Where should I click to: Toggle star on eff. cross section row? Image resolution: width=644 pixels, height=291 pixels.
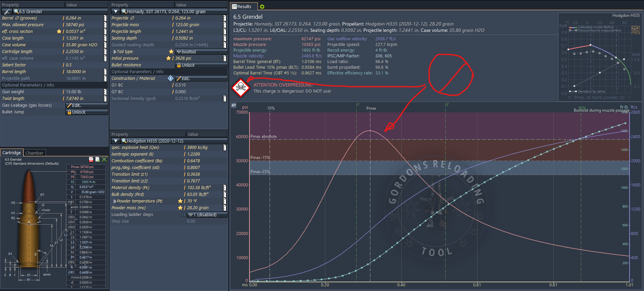point(59,32)
